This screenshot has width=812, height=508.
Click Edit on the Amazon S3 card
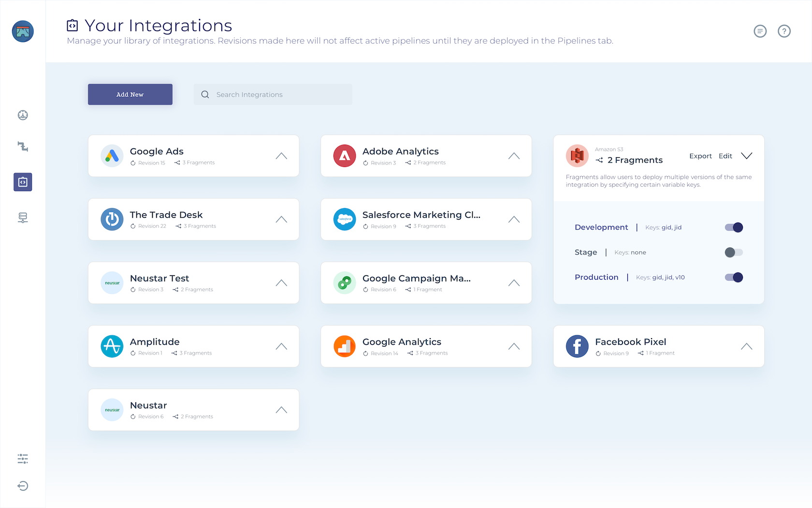[x=725, y=156]
